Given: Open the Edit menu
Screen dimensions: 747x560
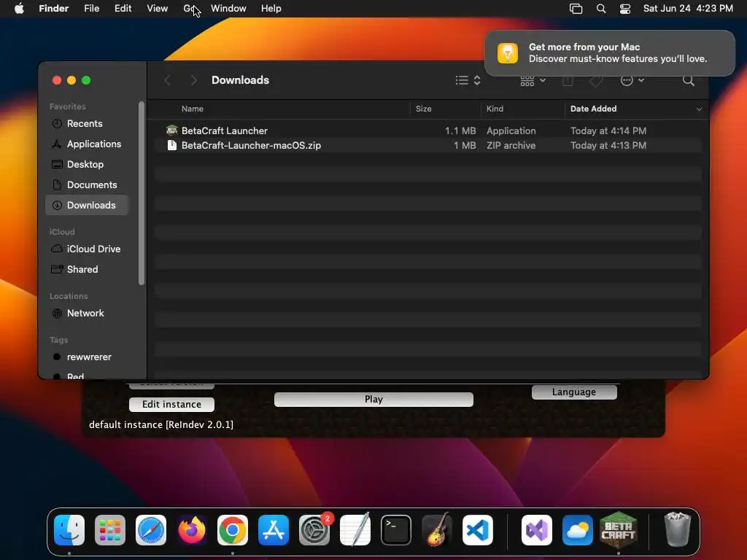Looking at the screenshot, I should pyautogui.click(x=123, y=9).
